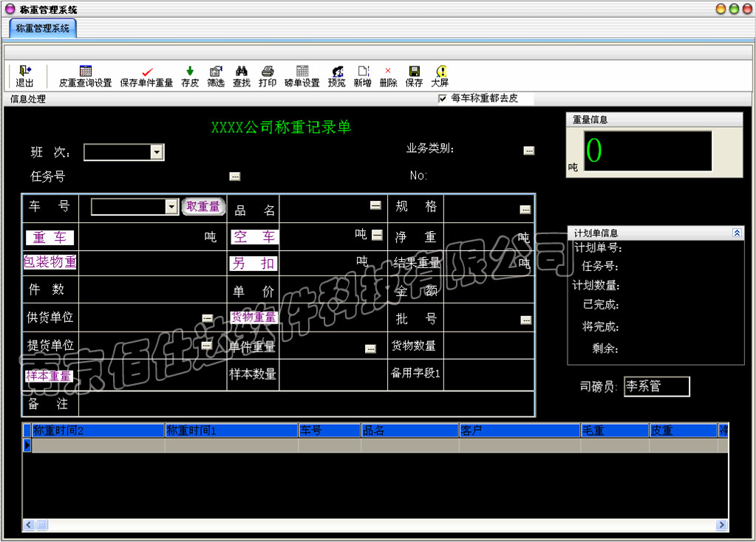This screenshot has width=756, height=542.
Task: Click the 删除 delete icon
Action: click(388, 76)
